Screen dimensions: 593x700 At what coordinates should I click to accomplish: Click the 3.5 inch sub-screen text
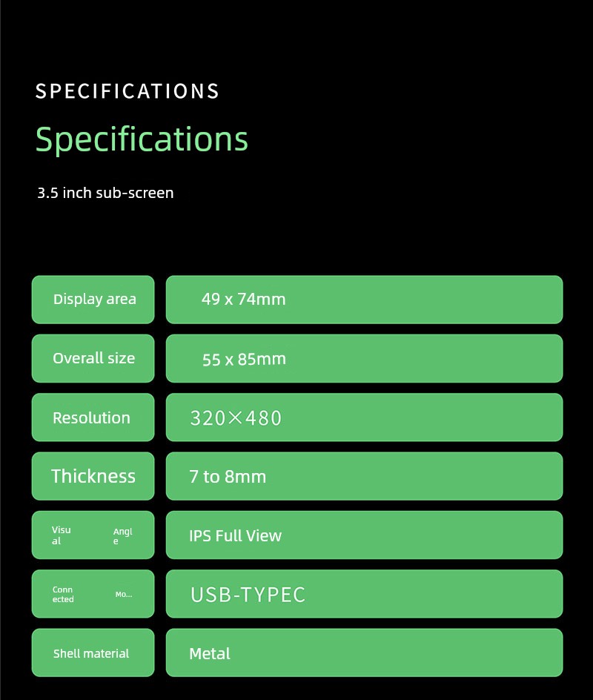point(105,193)
